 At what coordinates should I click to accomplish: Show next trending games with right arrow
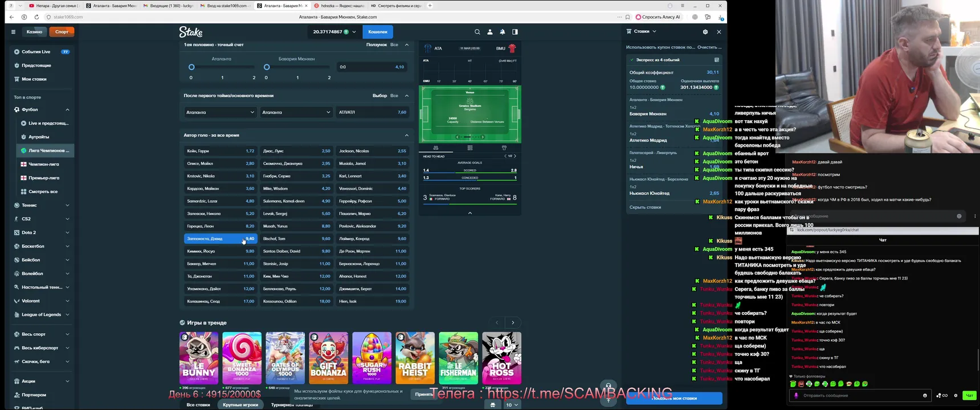[x=513, y=323]
